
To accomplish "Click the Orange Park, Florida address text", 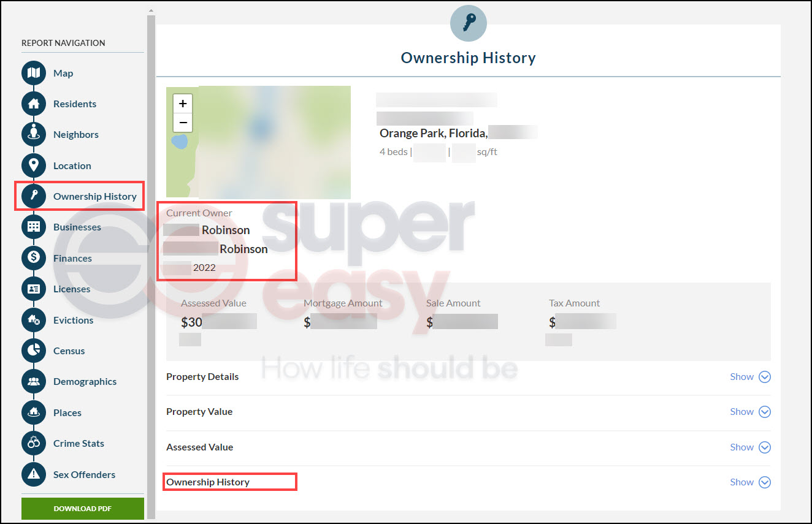I will pos(434,133).
